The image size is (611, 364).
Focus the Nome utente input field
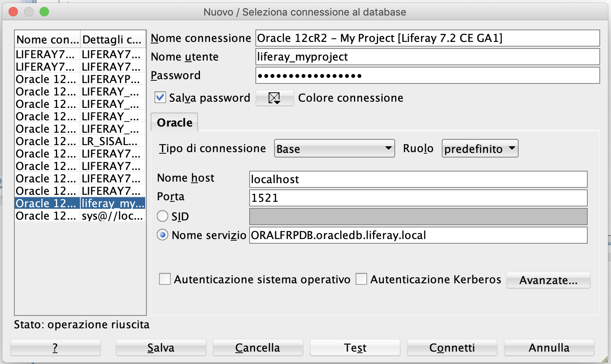pyautogui.click(x=427, y=57)
